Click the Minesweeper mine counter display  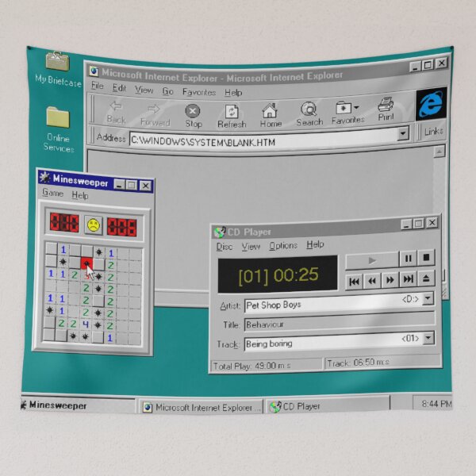64,222
